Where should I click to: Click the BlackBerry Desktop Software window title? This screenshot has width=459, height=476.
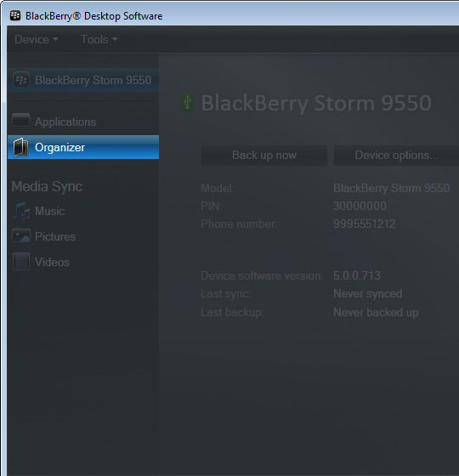(x=93, y=16)
